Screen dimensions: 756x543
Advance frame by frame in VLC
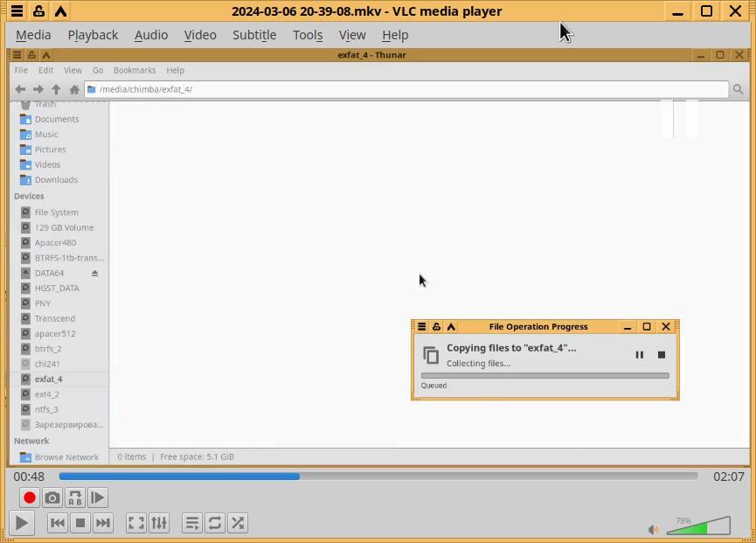[x=98, y=498]
